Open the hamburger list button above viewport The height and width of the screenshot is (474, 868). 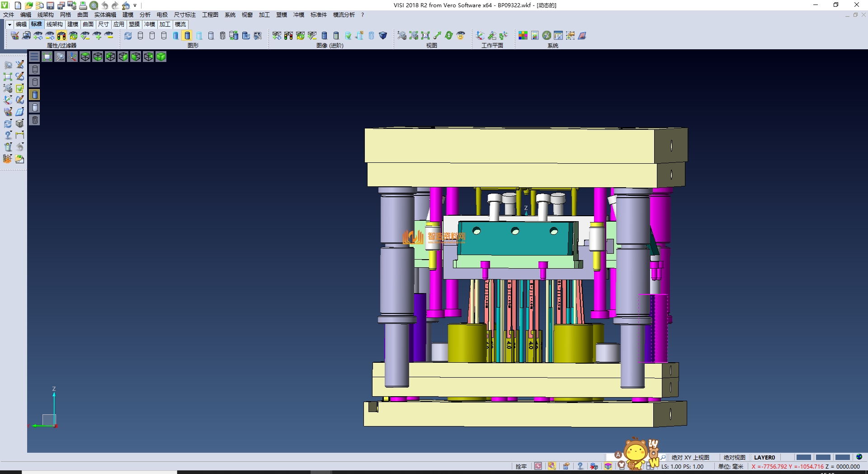(34, 57)
